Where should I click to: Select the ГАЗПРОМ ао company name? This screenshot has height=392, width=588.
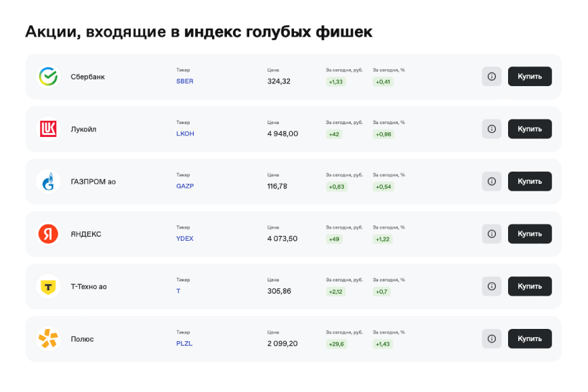[93, 182]
